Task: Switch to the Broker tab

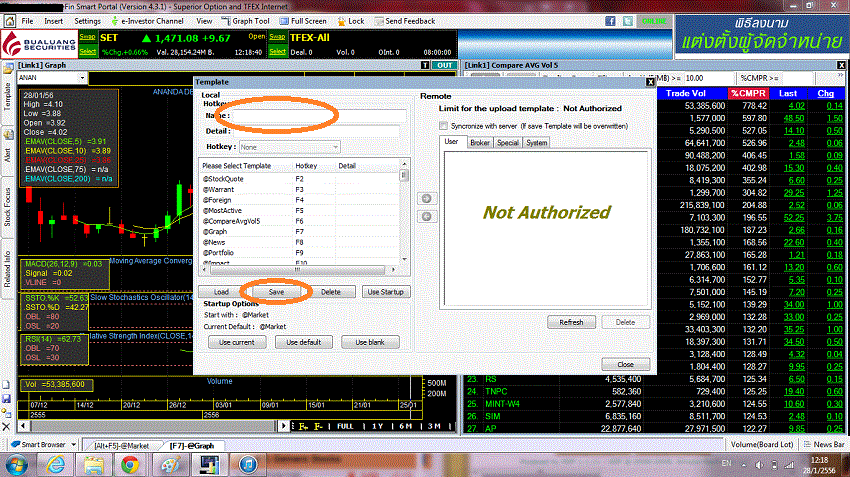Action: pos(480,143)
